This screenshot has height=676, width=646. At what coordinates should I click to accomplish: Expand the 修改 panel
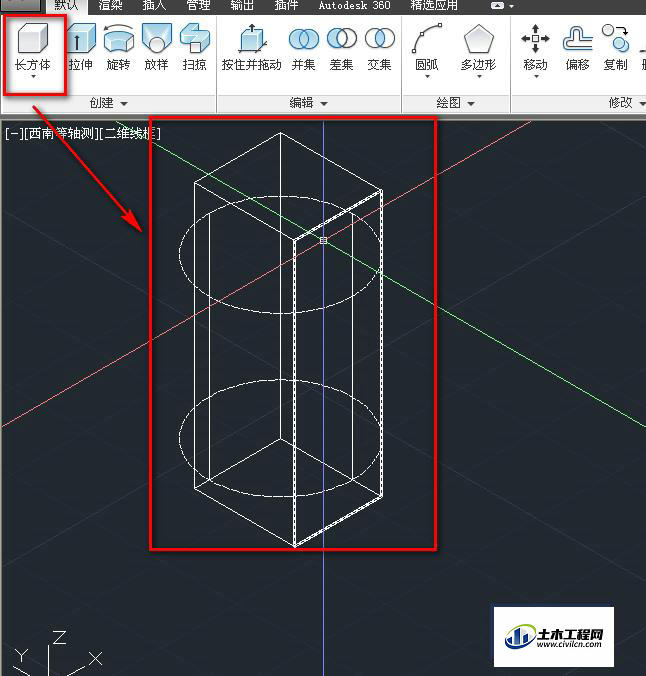tap(627, 103)
